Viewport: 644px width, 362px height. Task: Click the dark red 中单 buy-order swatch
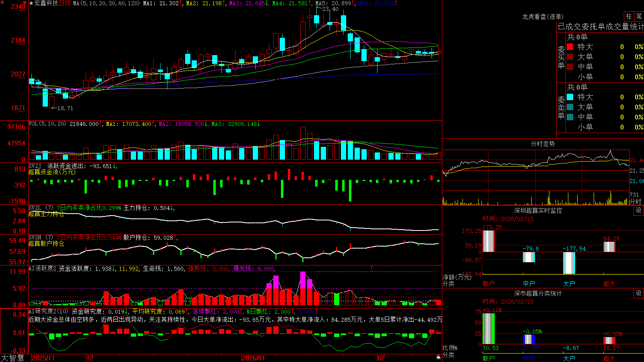coord(570,67)
